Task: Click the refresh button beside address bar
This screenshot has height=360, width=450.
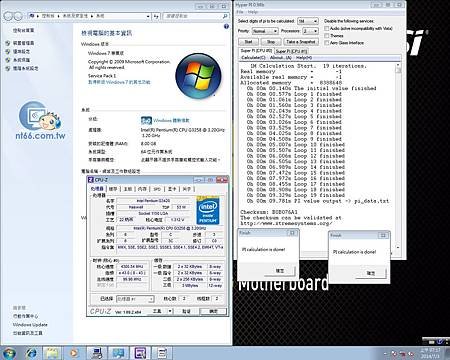Action: pyautogui.click(x=156, y=16)
